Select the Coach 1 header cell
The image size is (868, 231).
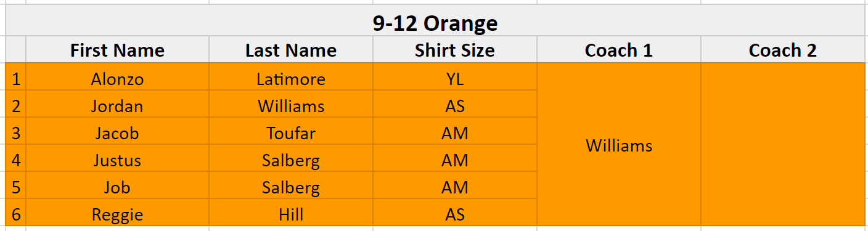pyautogui.click(x=619, y=50)
